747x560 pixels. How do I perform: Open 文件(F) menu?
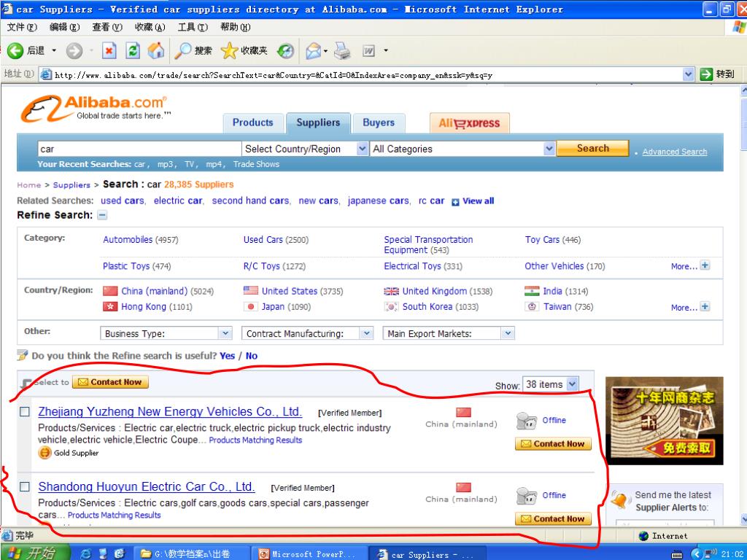(22, 27)
